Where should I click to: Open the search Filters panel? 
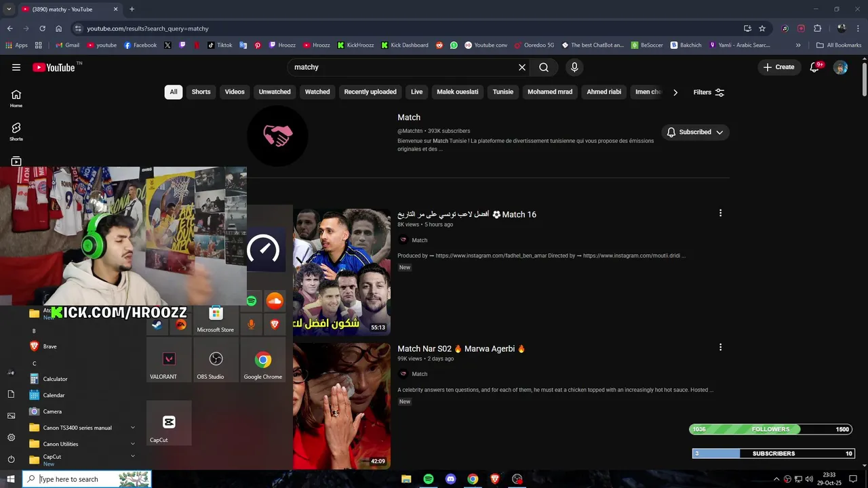click(x=709, y=92)
